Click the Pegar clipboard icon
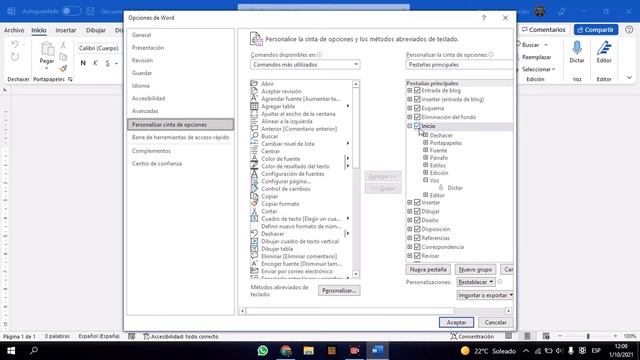Viewport: 640px width, 360px height. click(47, 49)
